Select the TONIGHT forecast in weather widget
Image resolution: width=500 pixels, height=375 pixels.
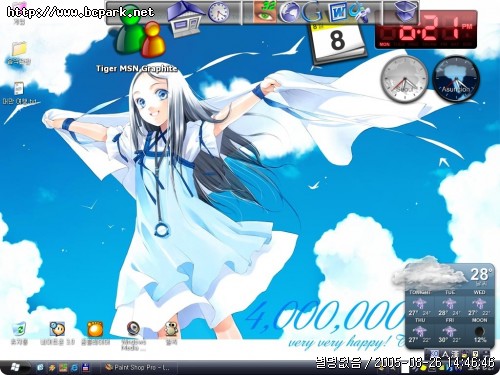click(x=420, y=303)
